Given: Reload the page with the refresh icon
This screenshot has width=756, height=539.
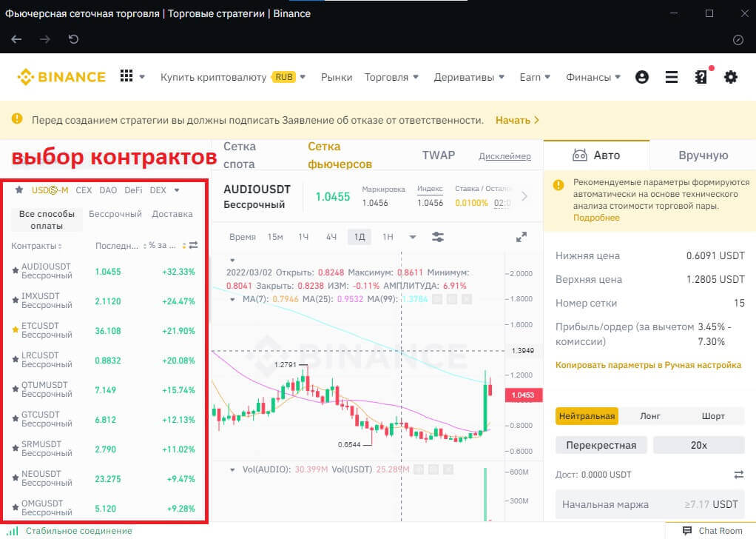Looking at the screenshot, I should [x=73, y=39].
